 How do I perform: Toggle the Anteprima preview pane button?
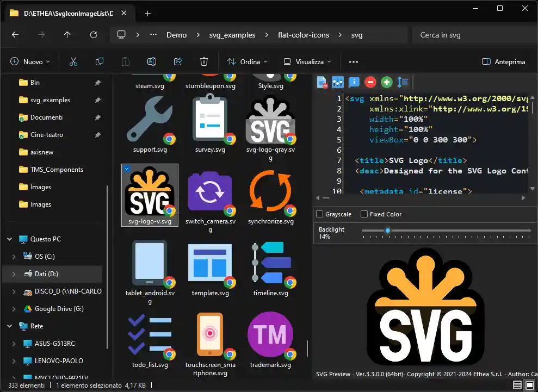click(x=503, y=62)
